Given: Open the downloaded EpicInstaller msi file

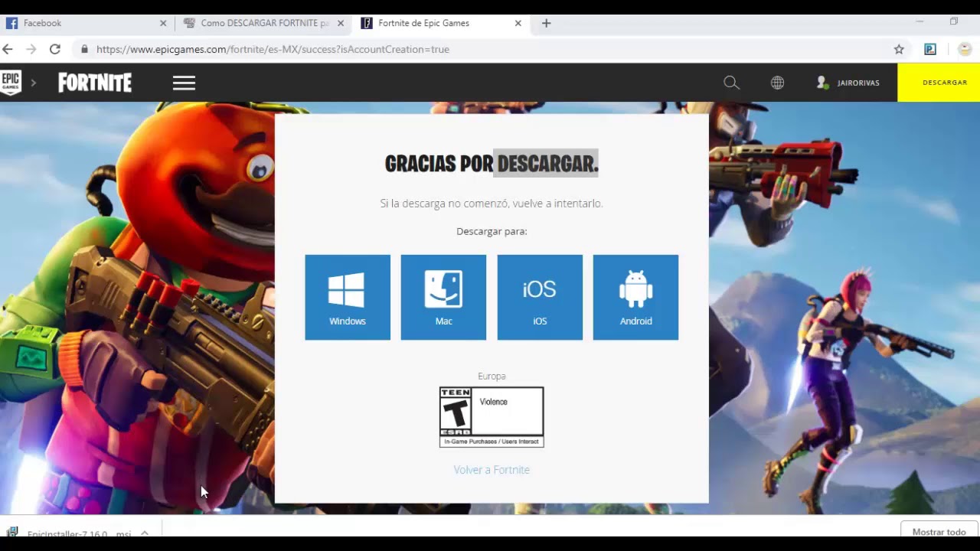Looking at the screenshot, I should [x=69, y=533].
